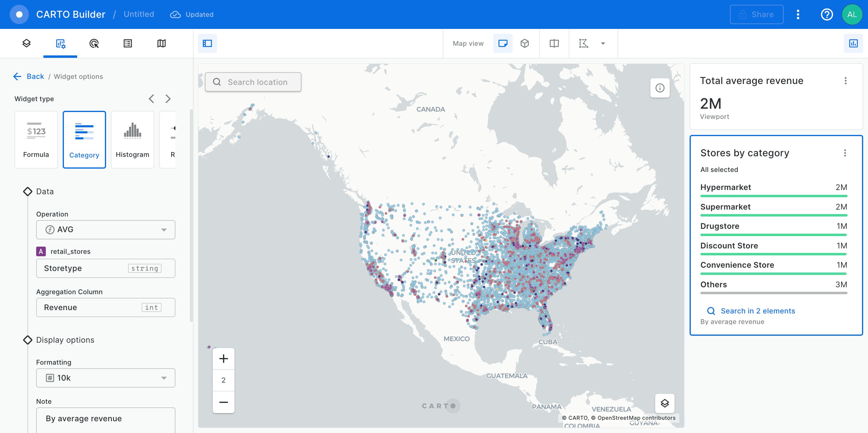868x433 pixels.
Task: Click the CARTO logo home icon
Action: click(x=19, y=14)
